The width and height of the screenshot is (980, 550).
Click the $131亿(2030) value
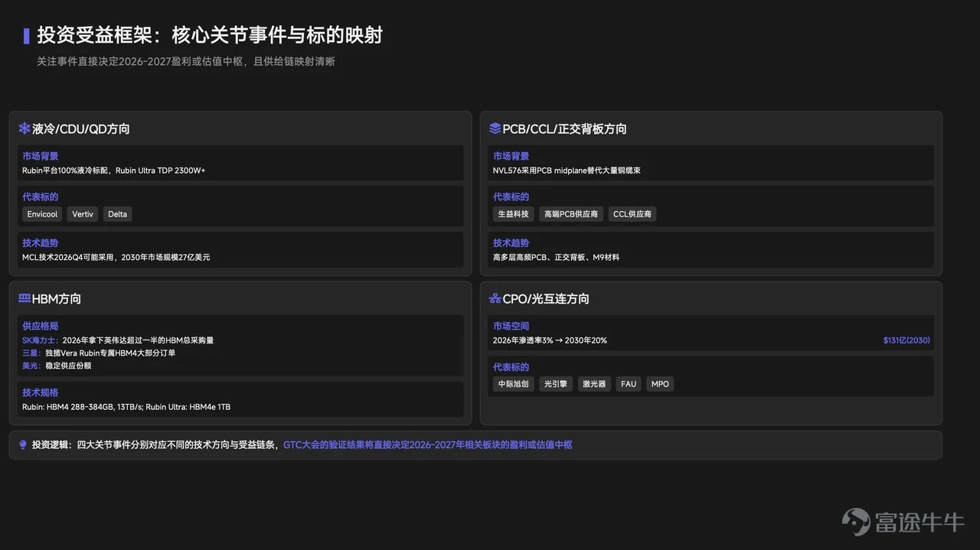pyautogui.click(x=906, y=340)
